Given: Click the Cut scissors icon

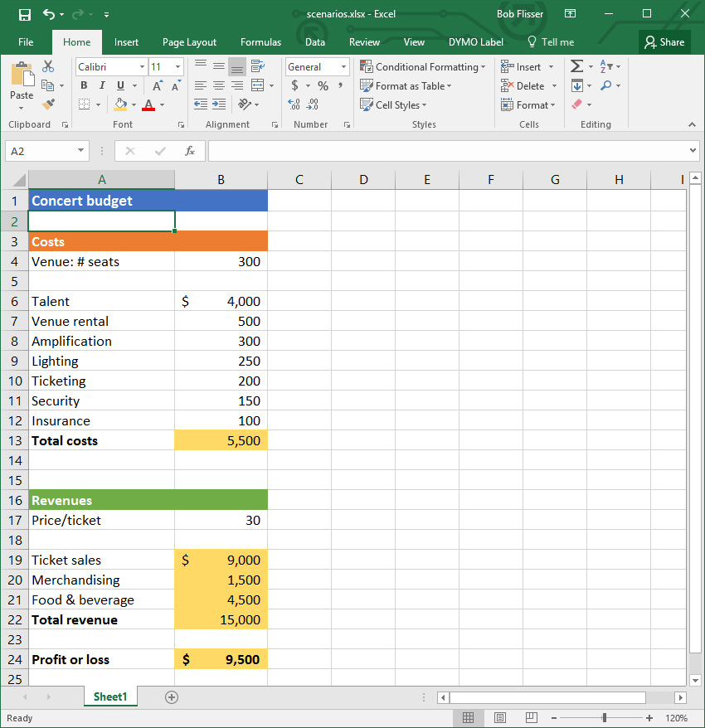Looking at the screenshot, I should pos(48,66).
